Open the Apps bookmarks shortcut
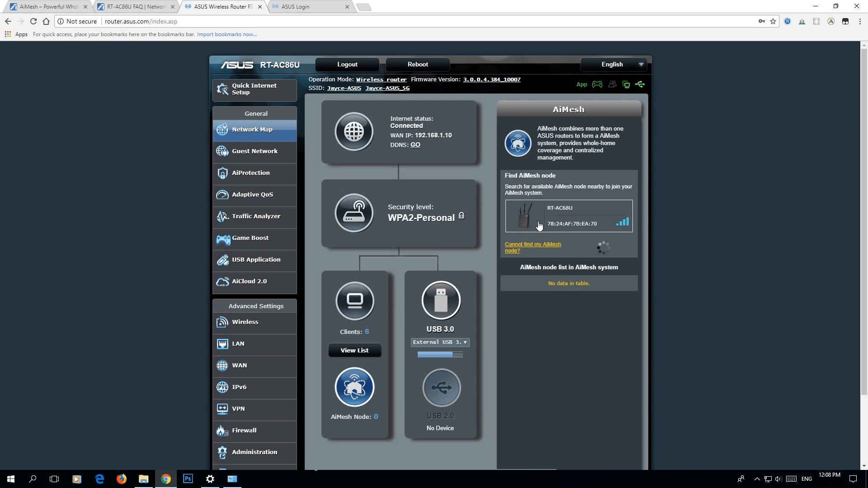The width and height of the screenshot is (868, 488). click(x=16, y=34)
